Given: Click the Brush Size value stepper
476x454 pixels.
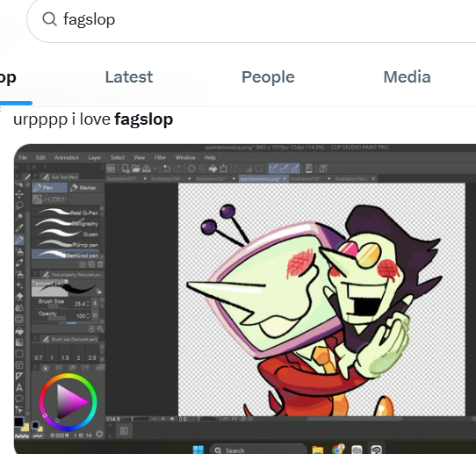Looking at the screenshot, I should point(88,304).
